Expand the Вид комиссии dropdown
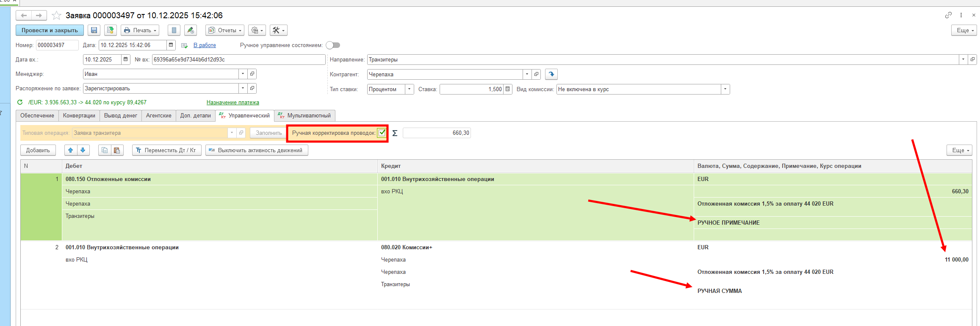980x326 pixels. (x=725, y=89)
